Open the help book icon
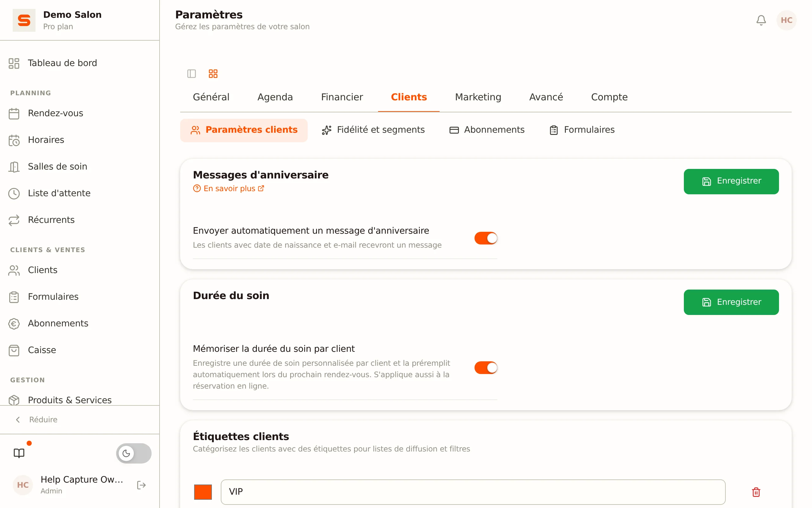The image size is (812, 508). pos(19,453)
